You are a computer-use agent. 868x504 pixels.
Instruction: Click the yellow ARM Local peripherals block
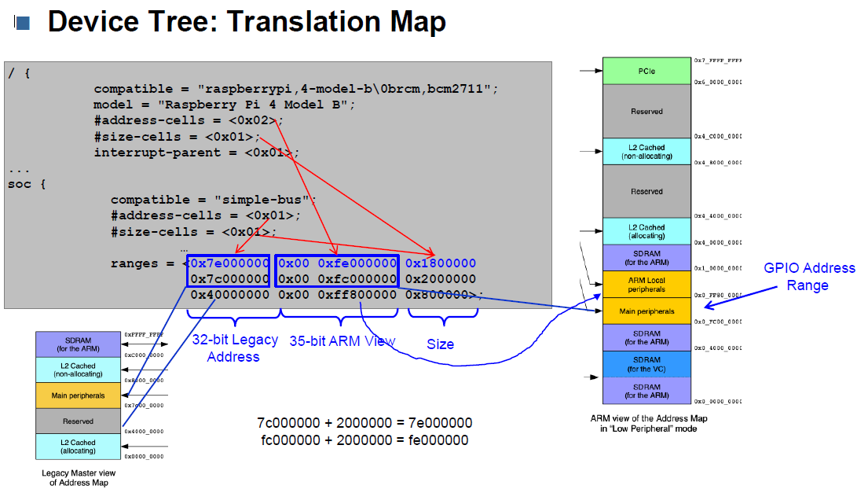pyautogui.click(x=646, y=285)
